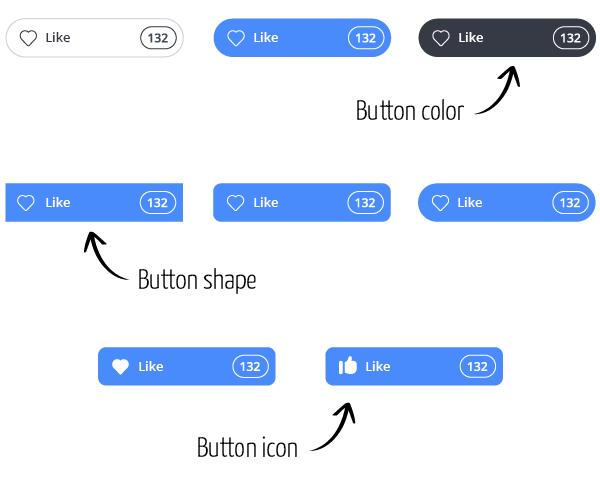Click heart icon in dark gray Like button
600x491 pixels.
(x=441, y=38)
